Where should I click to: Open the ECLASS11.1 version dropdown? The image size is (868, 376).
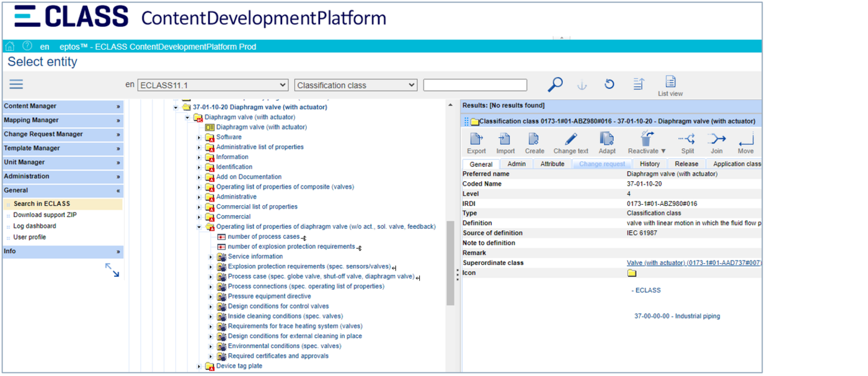[213, 85]
